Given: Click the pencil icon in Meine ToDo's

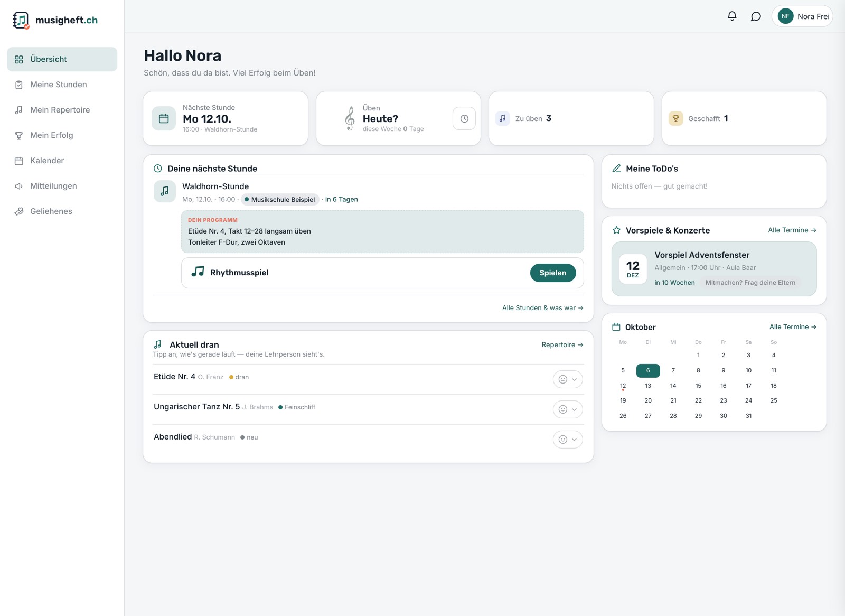Looking at the screenshot, I should [x=616, y=169].
